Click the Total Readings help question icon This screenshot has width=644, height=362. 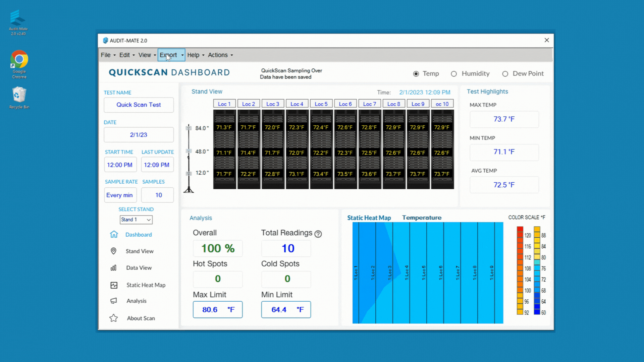pyautogui.click(x=318, y=234)
